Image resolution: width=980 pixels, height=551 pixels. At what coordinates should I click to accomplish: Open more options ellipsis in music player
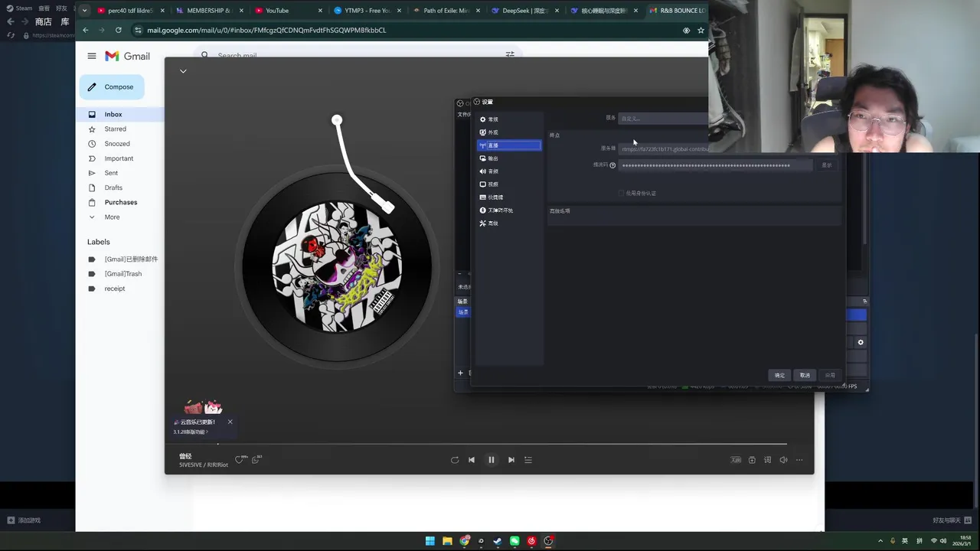coord(799,460)
